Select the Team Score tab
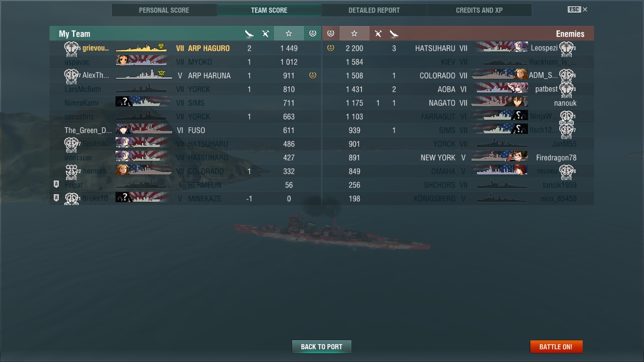Image resolution: width=644 pixels, height=362 pixels. coord(269,10)
